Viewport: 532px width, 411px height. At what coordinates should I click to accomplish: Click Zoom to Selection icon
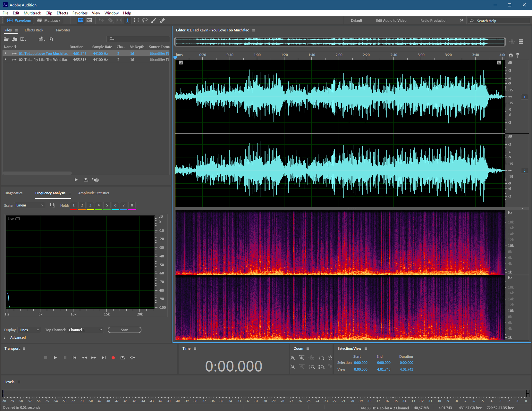tap(321, 367)
